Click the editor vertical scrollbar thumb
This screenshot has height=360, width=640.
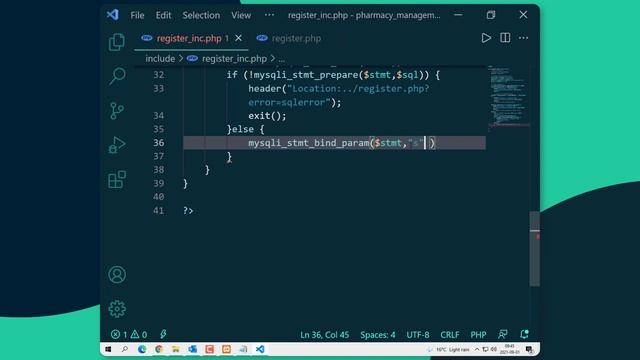(534, 249)
